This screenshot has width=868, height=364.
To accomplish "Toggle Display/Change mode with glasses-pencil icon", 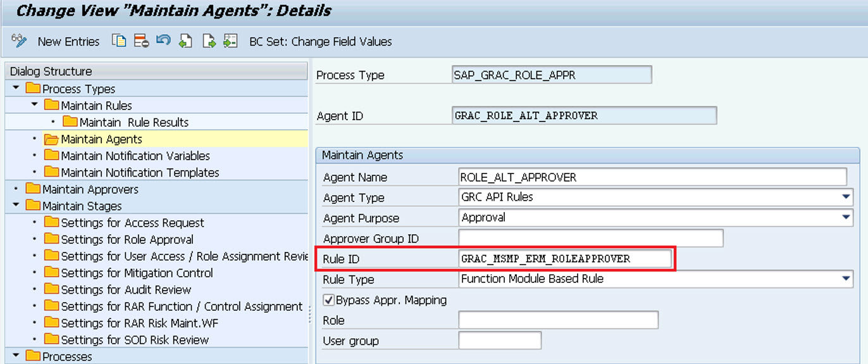I will 19,41.
